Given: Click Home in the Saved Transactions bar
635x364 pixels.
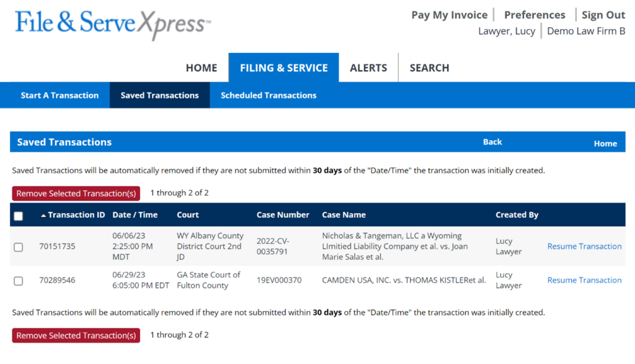Looking at the screenshot, I should point(605,143).
